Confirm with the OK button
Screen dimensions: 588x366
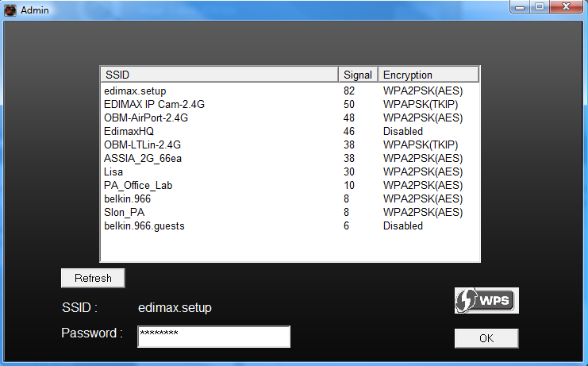[x=486, y=338]
